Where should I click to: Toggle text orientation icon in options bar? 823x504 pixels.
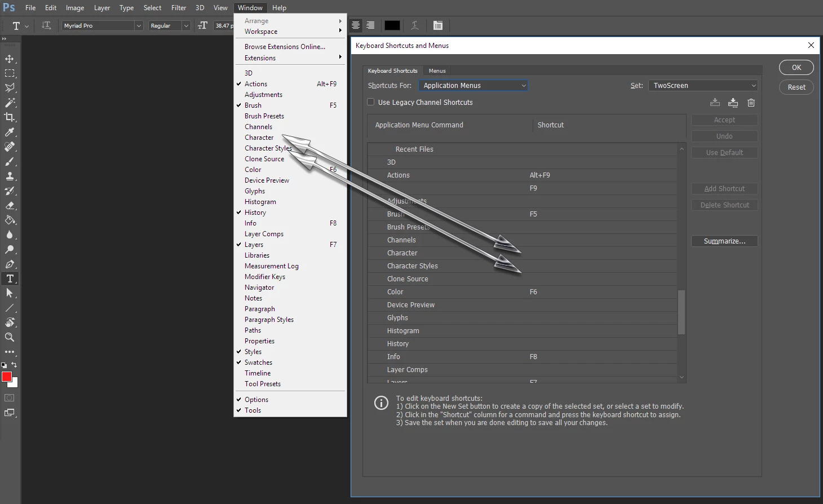(46, 25)
